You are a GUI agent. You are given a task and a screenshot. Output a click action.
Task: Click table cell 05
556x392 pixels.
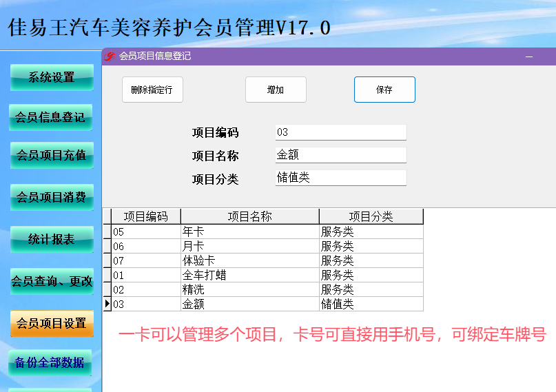[x=146, y=231]
